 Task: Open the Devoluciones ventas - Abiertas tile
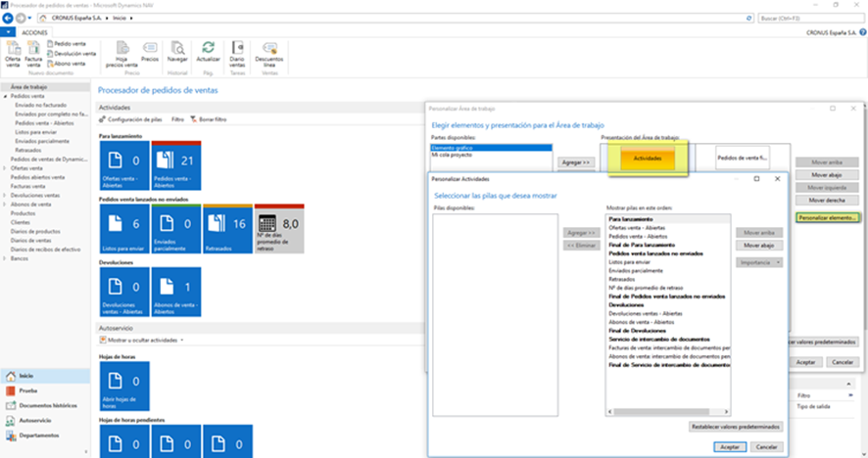point(124,292)
